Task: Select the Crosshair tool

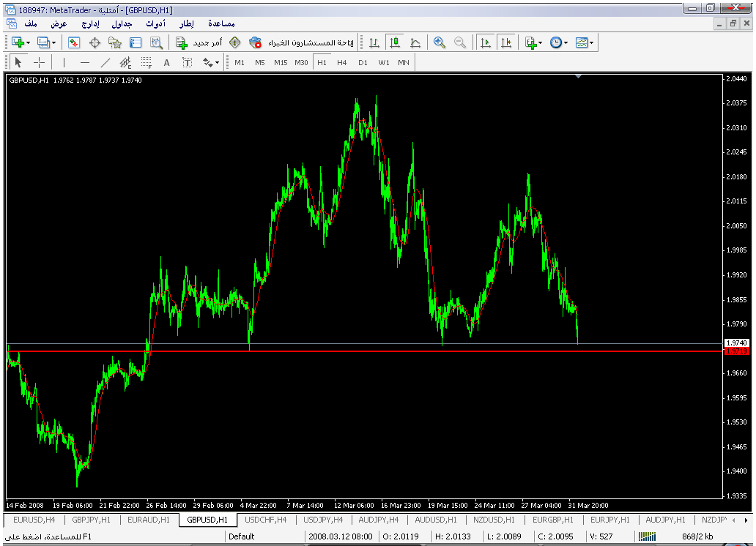Action: tap(40, 63)
